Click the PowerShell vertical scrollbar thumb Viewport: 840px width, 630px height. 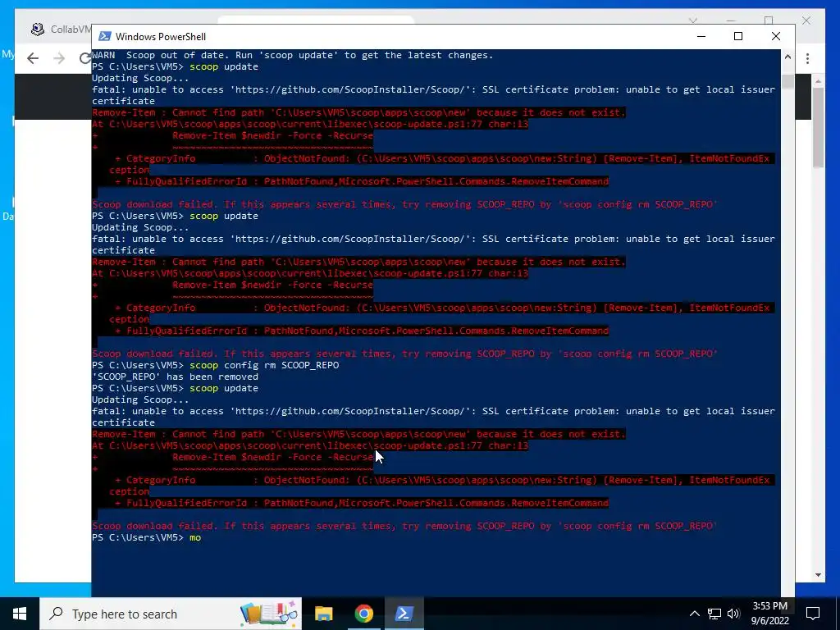[x=787, y=81]
